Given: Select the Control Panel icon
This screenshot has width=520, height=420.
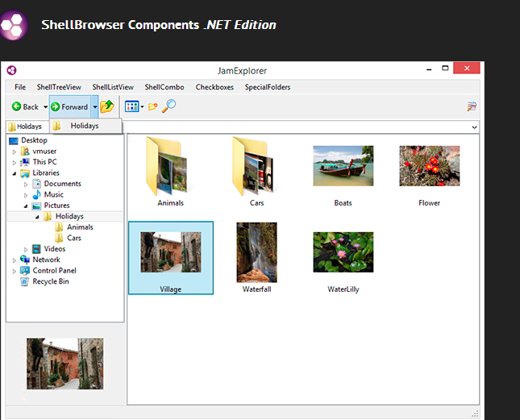Looking at the screenshot, I should coord(25,271).
